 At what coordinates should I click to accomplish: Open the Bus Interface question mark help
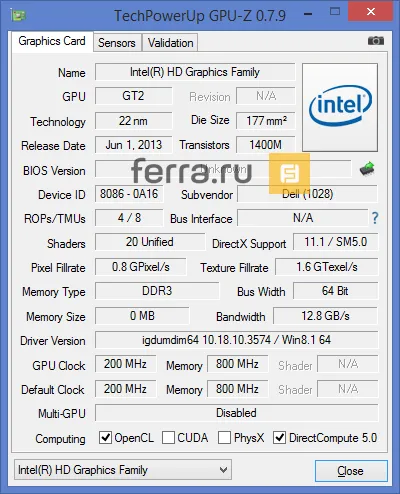tap(375, 218)
